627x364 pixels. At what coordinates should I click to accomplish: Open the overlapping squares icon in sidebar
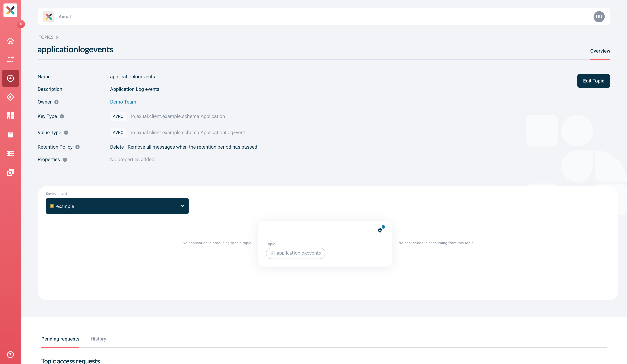(x=10, y=172)
